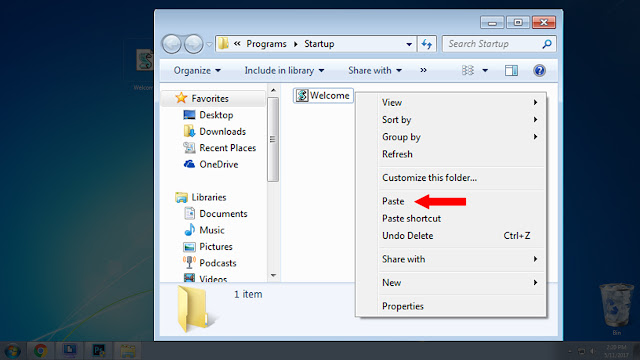Select Favorites in navigation pane
Image resolution: width=640 pixels, height=360 pixels.
pyautogui.click(x=210, y=99)
